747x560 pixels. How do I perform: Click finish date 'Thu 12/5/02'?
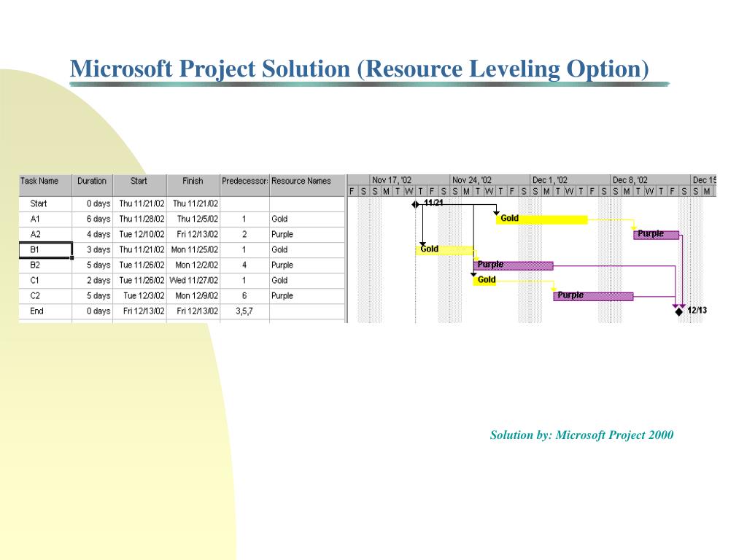pos(193,219)
